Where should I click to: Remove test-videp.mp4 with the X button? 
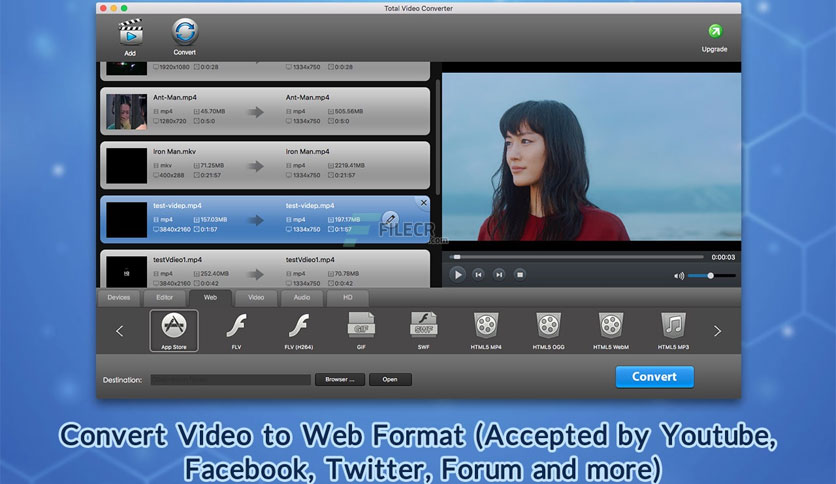coord(423,203)
